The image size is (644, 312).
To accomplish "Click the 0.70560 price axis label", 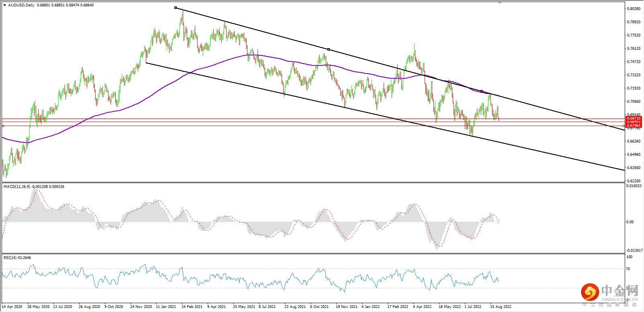I will 634,101.
